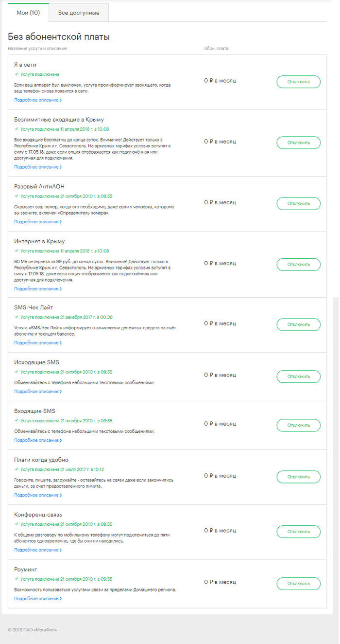
Task: Click 'Отключить' for 'Безлимитные входящие в Крыму'
Action: (298, 143)
